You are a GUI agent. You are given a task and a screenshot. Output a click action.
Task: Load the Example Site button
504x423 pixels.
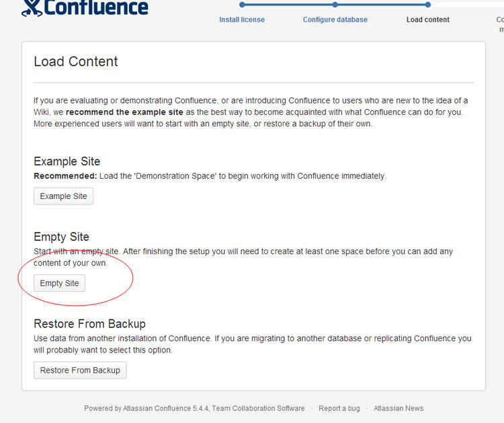pyautogui.click(x=63, y=196)
